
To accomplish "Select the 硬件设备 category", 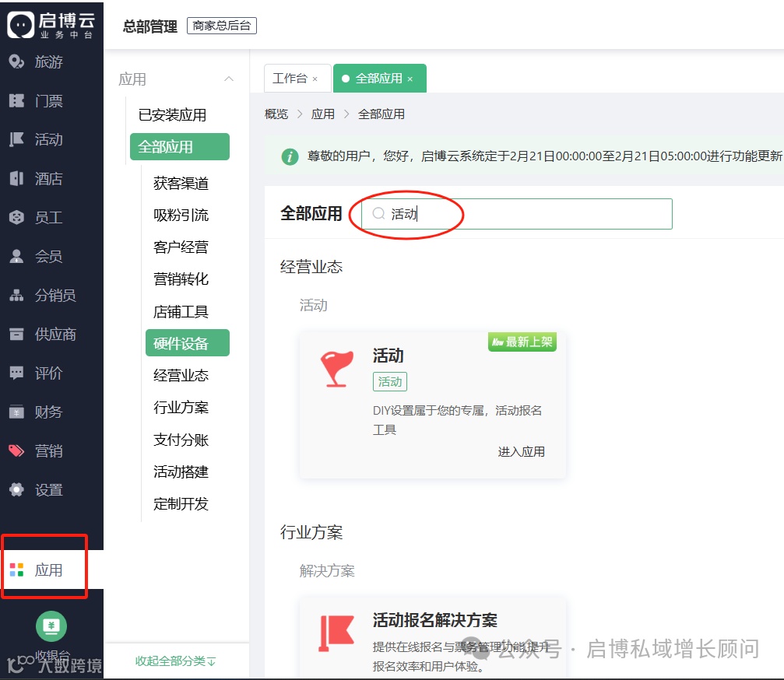I will point(188,343).
